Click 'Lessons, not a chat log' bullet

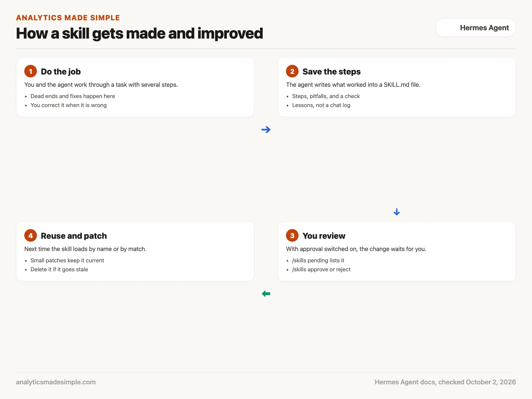click(321, 105)
